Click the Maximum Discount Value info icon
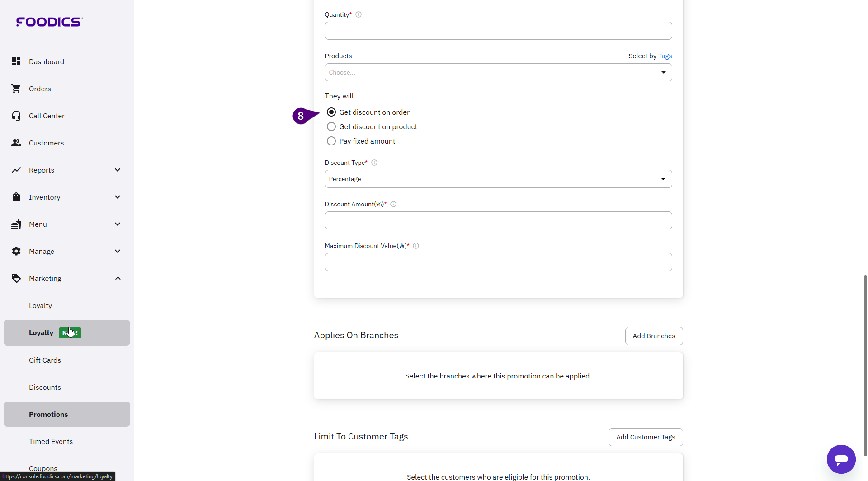868x481 pixels. coord(416,246)
